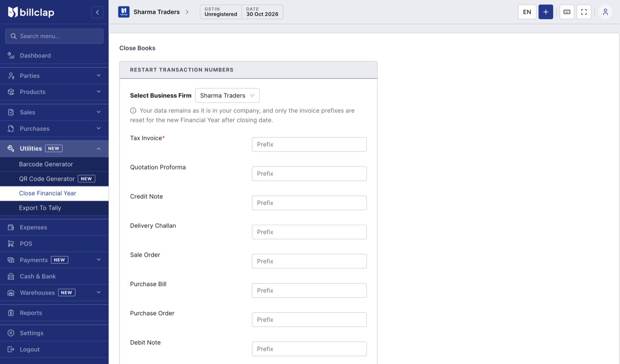
Task: Click the plus quick-add button
Action: click(546, 12)
